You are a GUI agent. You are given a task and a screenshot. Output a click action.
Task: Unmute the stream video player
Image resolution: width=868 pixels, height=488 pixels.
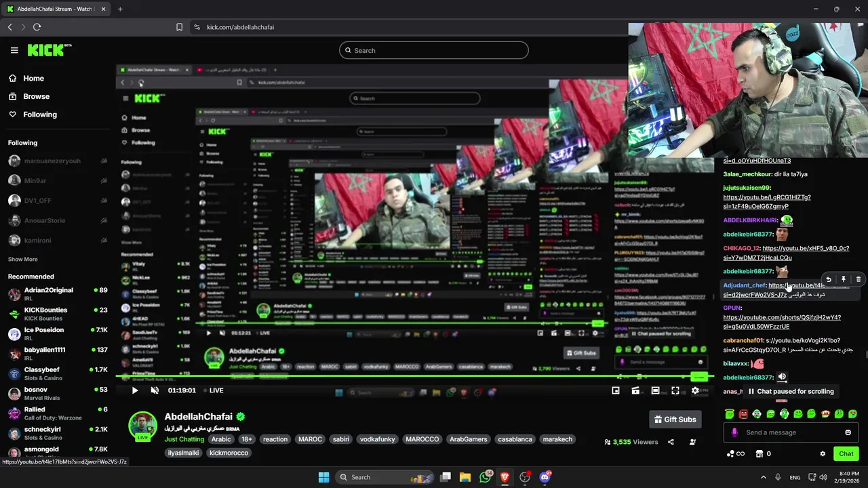154,390
